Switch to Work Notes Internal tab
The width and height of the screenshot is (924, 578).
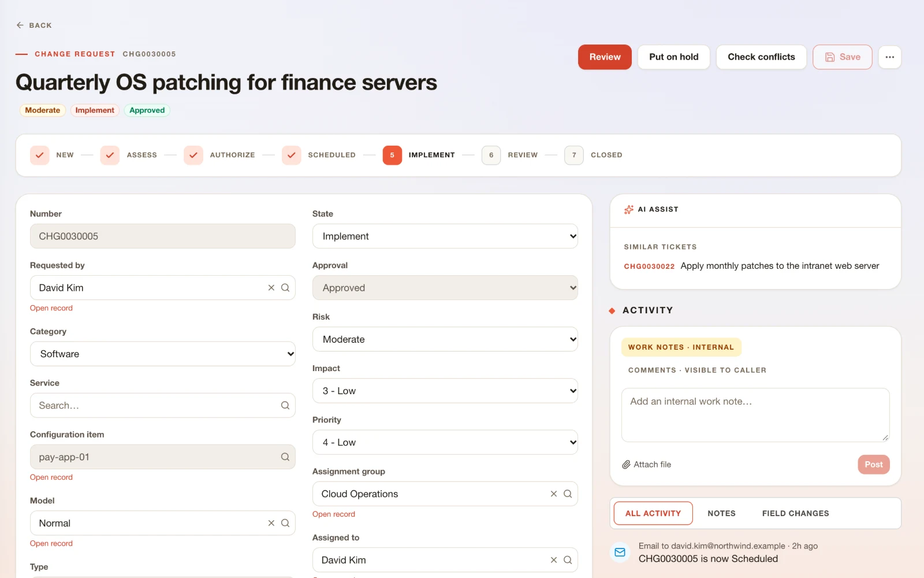coord(681,347)
